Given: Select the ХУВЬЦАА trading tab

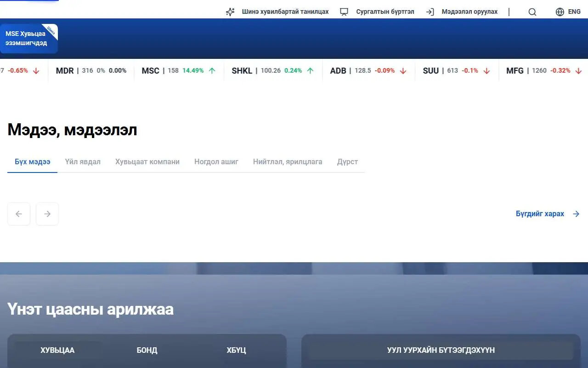Looking at the screenshot, I should coord(57,351).
